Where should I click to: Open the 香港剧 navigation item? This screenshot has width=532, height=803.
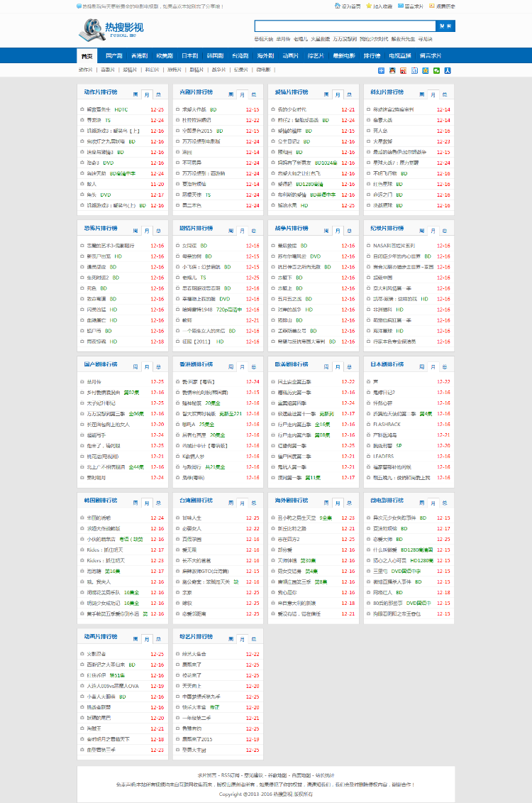pyautogui.click(x=139, y=56)
